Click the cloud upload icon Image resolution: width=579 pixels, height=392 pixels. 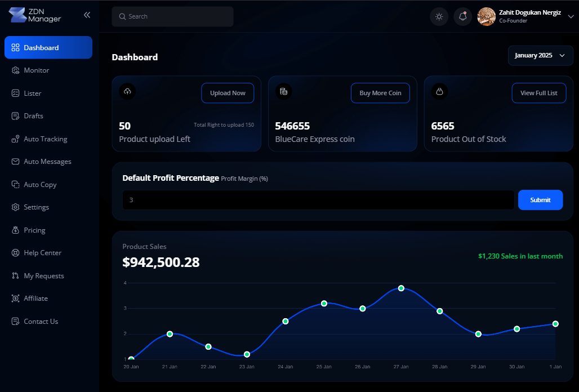pos(127,92)
